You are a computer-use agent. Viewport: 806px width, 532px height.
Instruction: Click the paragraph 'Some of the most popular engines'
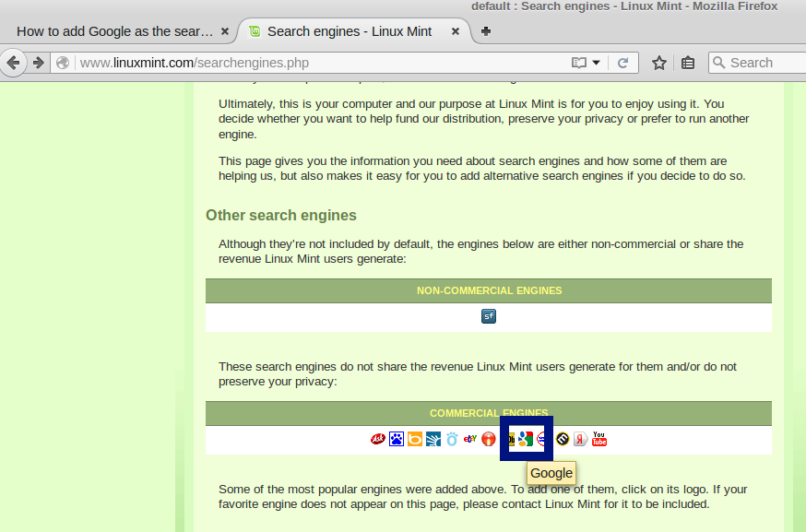point(482,497)
